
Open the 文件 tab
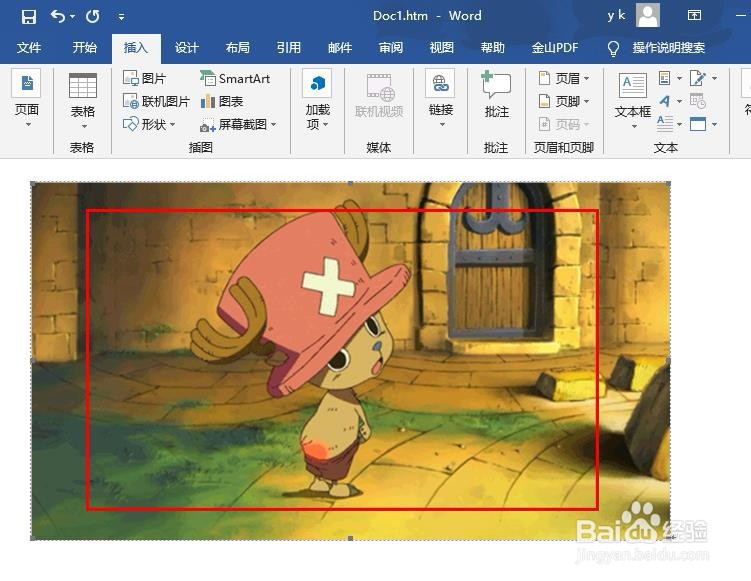point(29,47)
